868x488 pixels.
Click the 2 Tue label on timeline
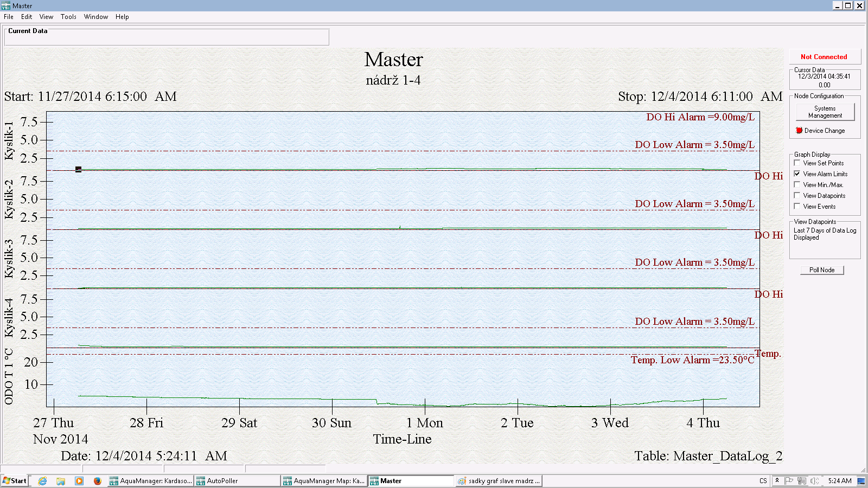click(518, 423)
